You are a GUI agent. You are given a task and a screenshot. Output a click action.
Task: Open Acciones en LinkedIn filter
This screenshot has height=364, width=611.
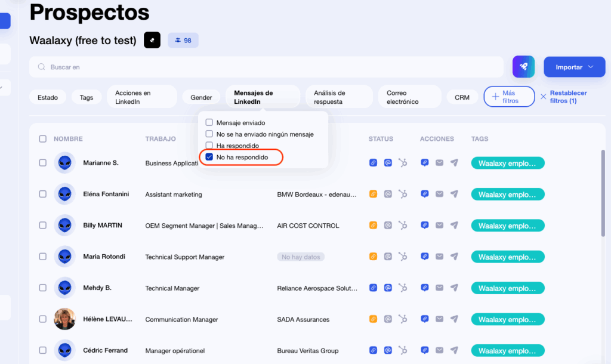(x=142, y=97)
